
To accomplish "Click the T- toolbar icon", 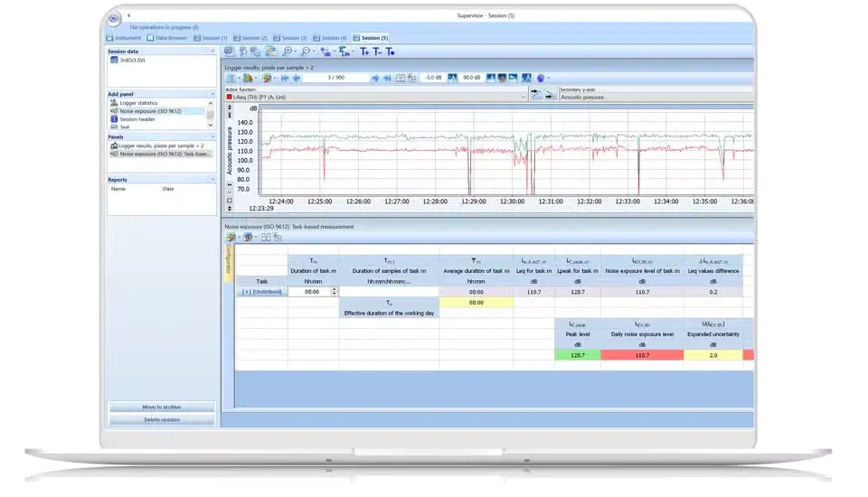I will point(377,52).
